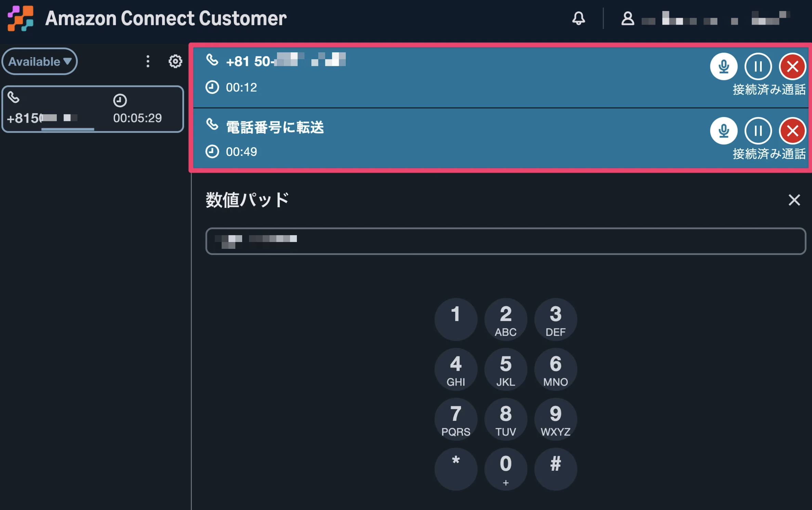The width and height of the screenshot is (812, 510).
Task: Mute microphone on the +81 50 call
Action: (x=723, y=66)
